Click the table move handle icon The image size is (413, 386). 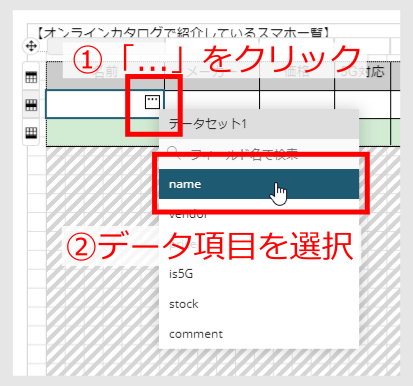[31, 46]
